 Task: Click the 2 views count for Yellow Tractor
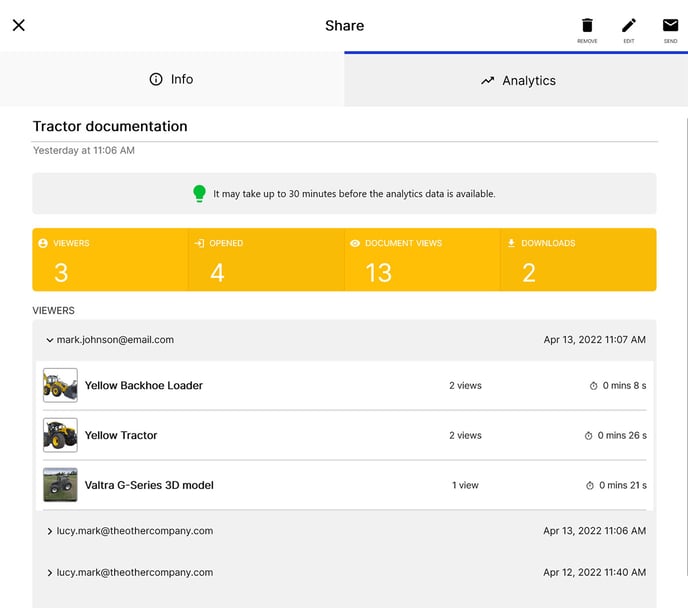click(x=465, y=435)
